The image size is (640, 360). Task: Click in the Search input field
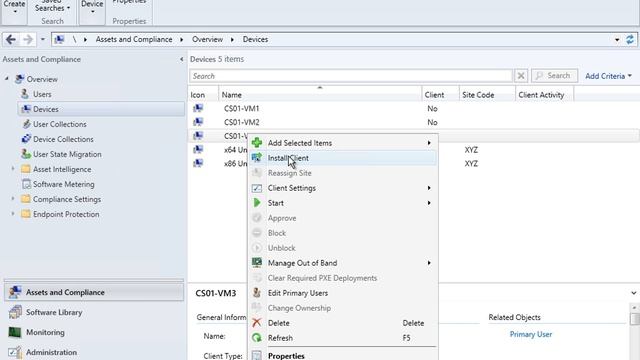coord(351,76)
